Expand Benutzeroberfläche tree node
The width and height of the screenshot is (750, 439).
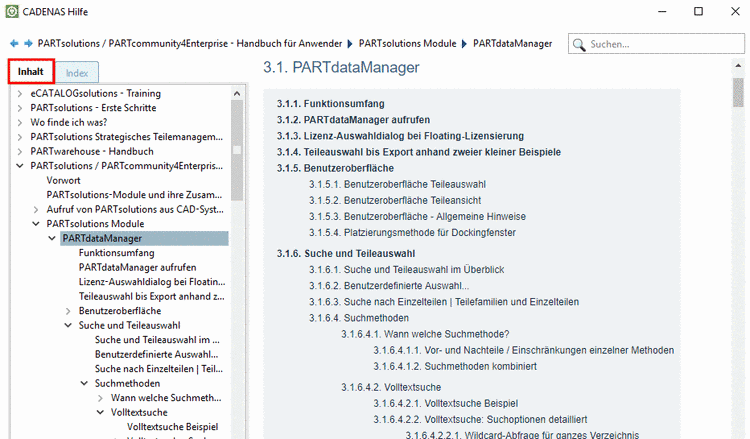click(68, 311)
